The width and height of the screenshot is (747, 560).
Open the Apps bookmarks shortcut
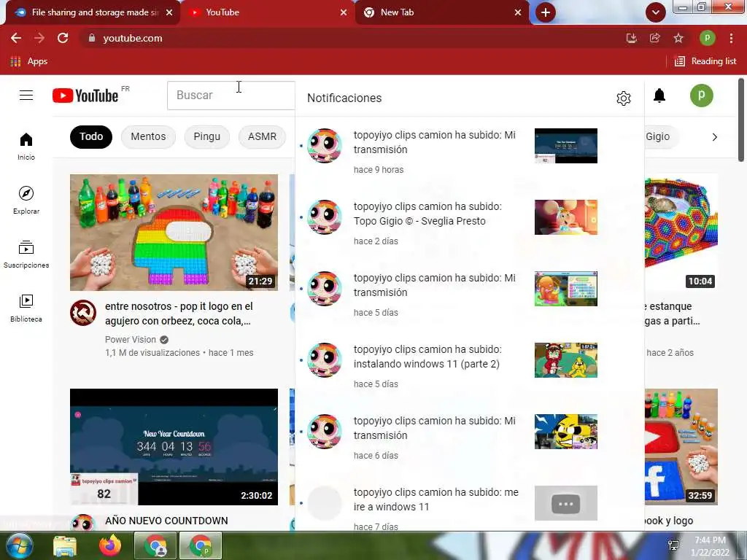(28, 61)
